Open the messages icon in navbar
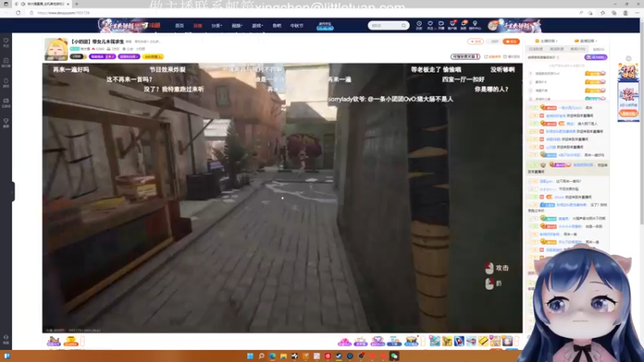Image resolution: width=644 pixels, height=362 pixels. pos(464,26)
